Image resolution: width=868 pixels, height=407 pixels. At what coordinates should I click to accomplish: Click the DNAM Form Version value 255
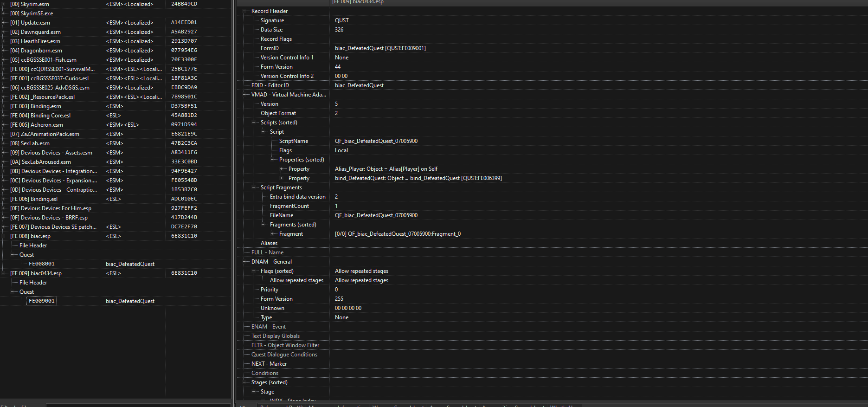coord(339,299)
